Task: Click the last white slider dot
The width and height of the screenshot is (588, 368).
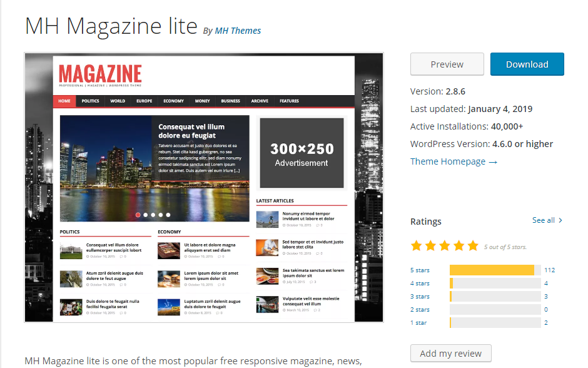Action: pyautogui.click(x=168, y=215)
